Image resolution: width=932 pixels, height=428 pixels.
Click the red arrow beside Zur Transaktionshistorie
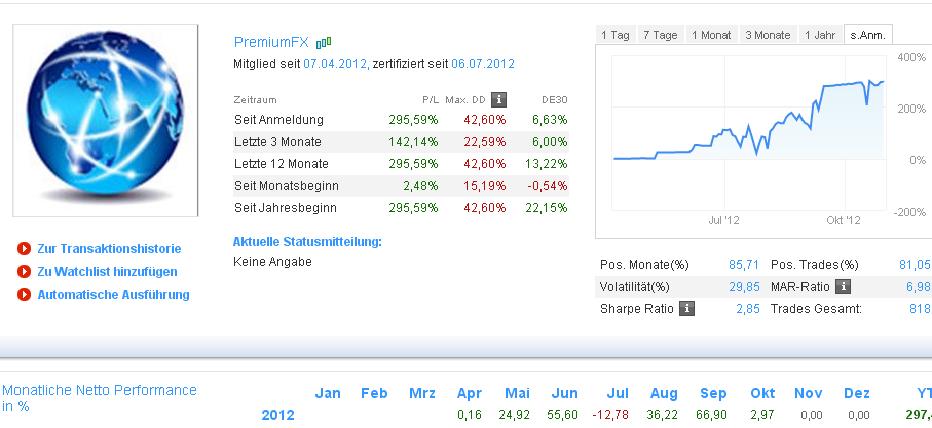tap(23, 249)
